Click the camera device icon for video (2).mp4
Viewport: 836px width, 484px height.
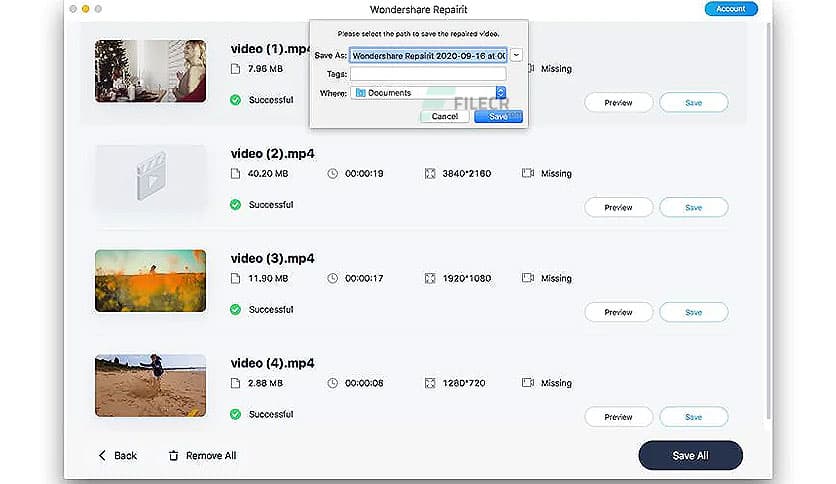[x=528, y=173]
